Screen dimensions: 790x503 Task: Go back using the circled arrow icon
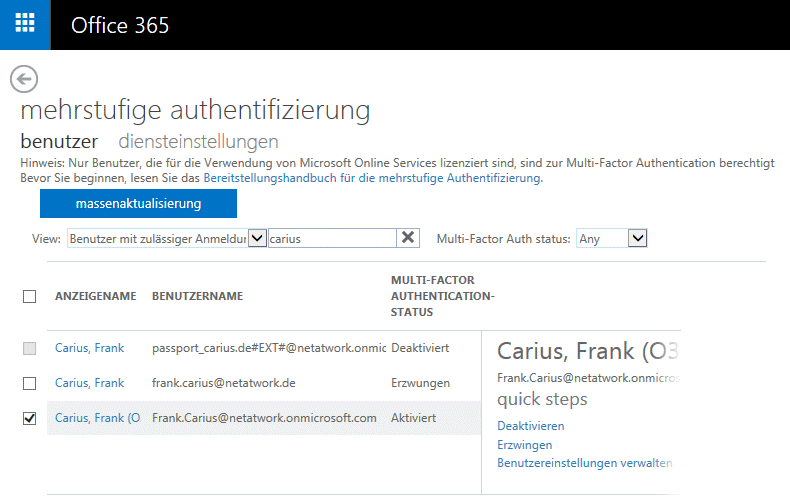coord(24,79)
